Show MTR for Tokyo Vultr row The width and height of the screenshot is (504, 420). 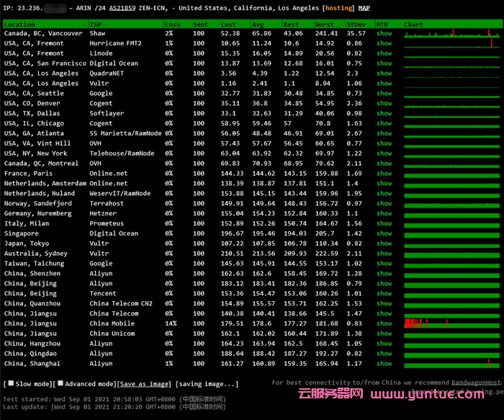pyautogui.click(x=384, y=243)
